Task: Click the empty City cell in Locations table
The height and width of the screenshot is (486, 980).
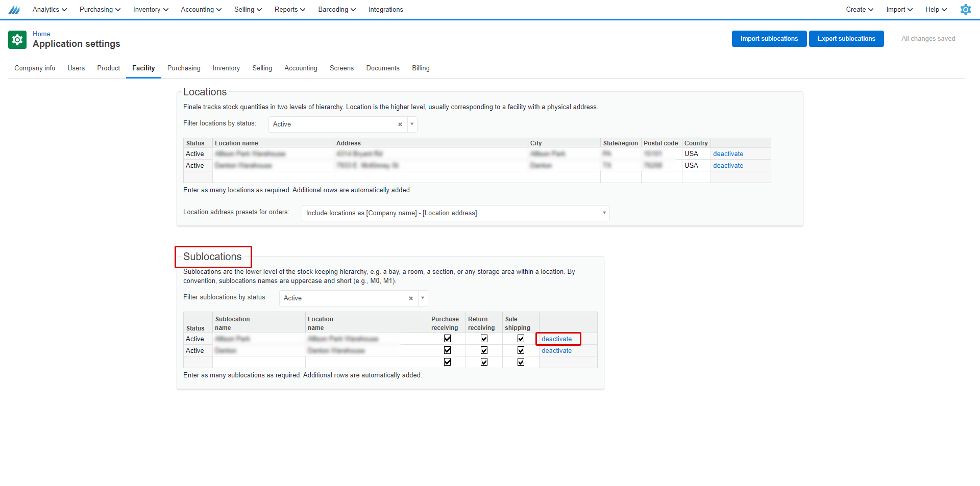Action: coord(564,177)
